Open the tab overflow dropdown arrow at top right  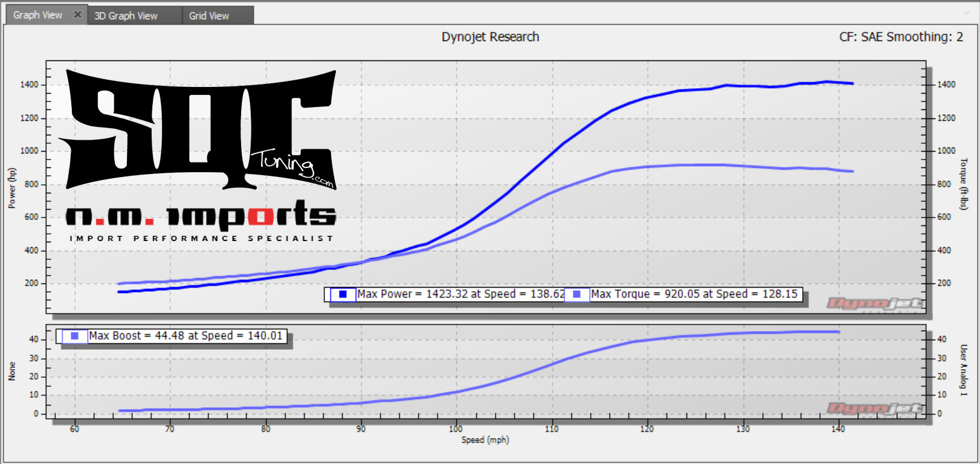pos(965,13)
